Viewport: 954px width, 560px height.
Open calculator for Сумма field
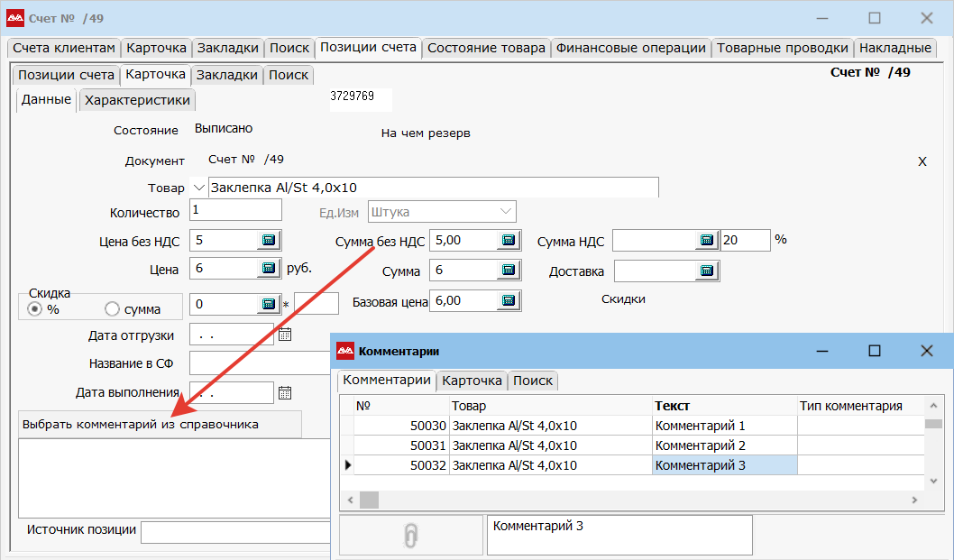coord(508,270)
